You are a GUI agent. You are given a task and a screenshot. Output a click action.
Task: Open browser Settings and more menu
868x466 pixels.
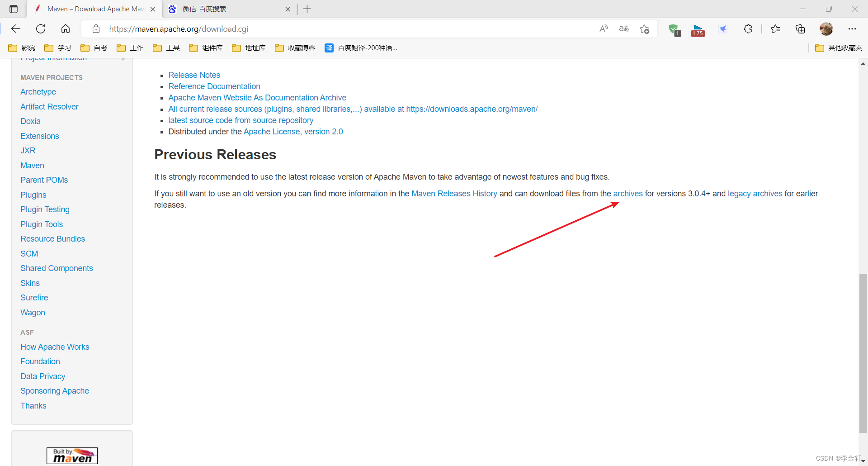tap(852, 29)
